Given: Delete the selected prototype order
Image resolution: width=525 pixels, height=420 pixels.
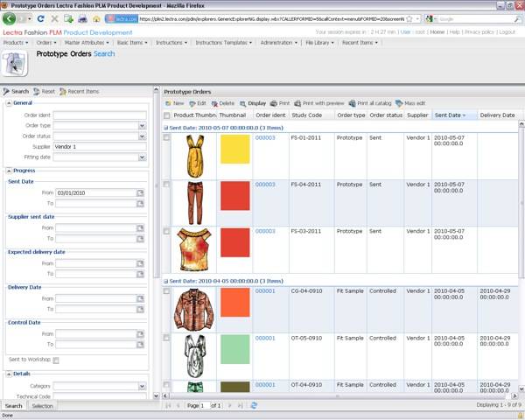Looking at the screenshot, I should click(x=223, y=103).
